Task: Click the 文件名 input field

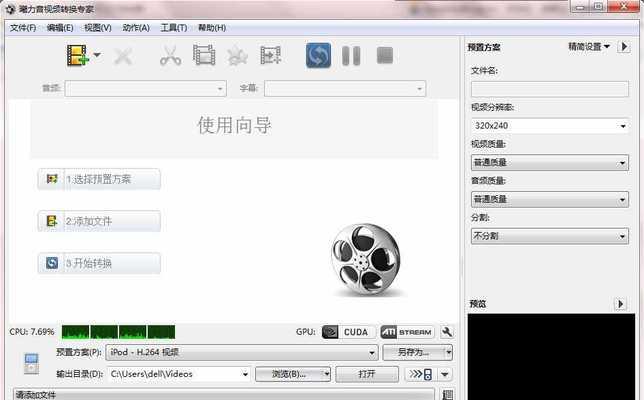Action: tap(550, 89)
